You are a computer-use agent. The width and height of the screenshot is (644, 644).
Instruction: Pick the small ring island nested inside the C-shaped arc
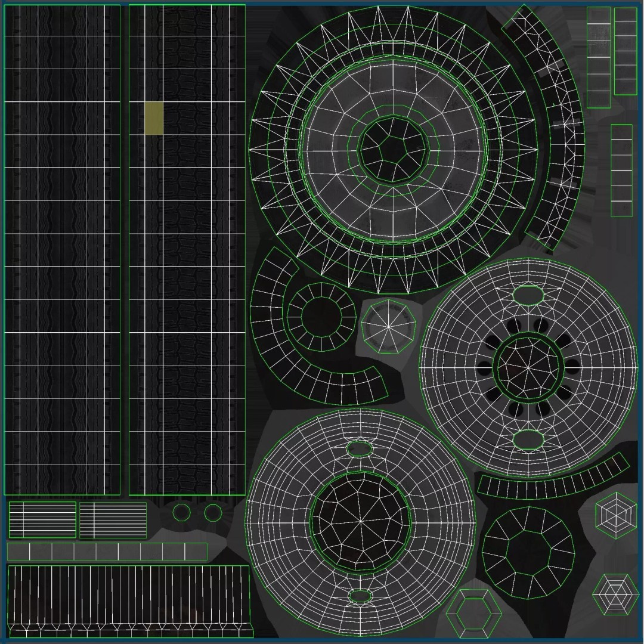point(321,317)
